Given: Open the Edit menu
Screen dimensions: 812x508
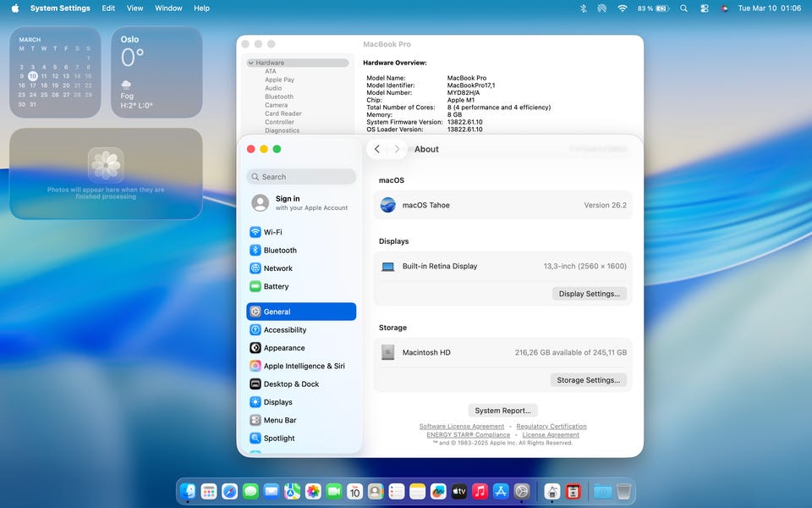Looking at the screenshot, I should click(x=108, y=8).
